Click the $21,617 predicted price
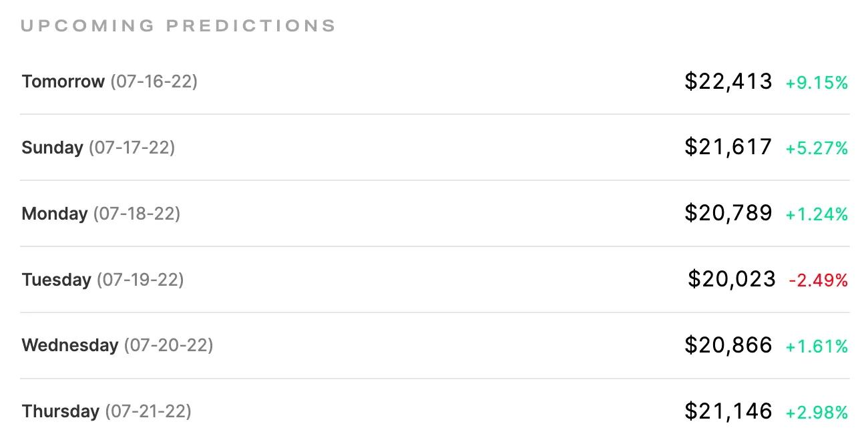 pos(728,147)
